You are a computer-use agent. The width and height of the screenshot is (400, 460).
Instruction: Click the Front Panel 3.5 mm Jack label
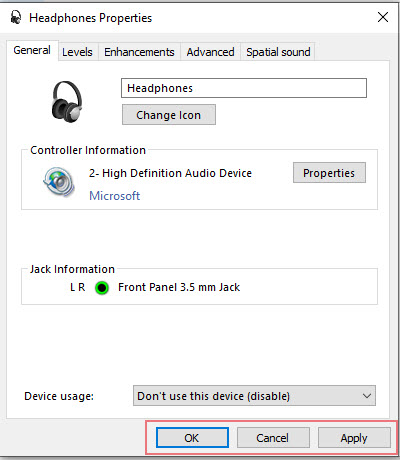pos(179,287)
